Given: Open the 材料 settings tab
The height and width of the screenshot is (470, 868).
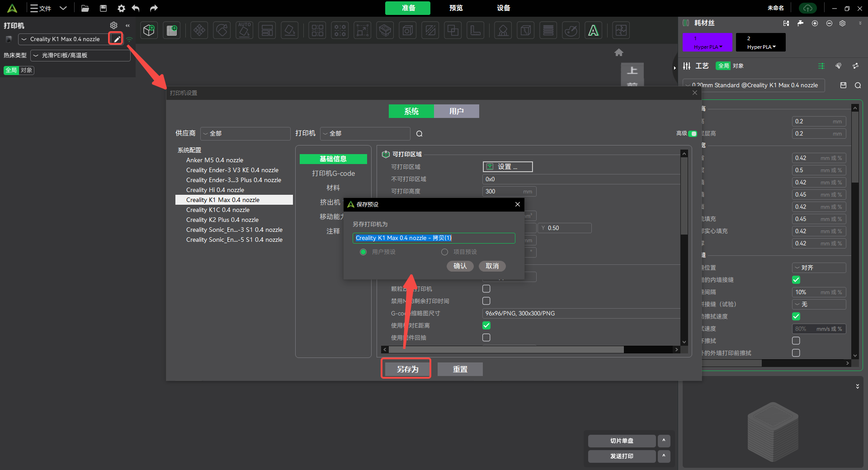Looking at the screenshot, I should point(333,188).
